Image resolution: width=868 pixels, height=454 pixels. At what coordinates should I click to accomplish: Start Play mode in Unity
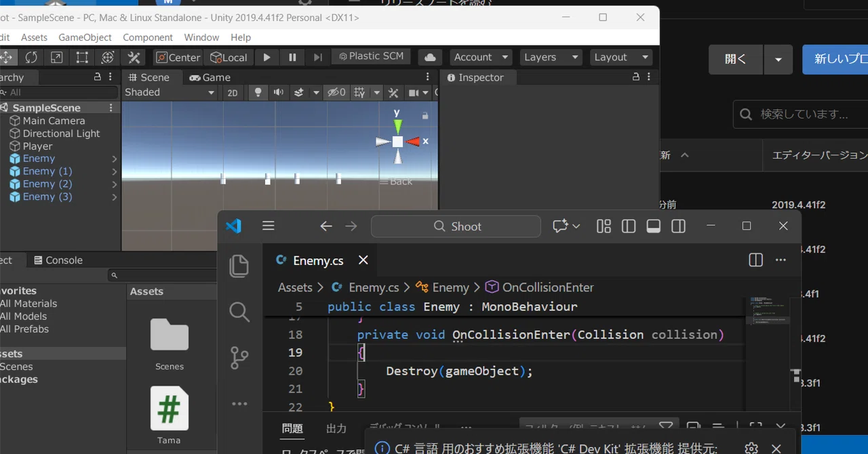(267, 58)
